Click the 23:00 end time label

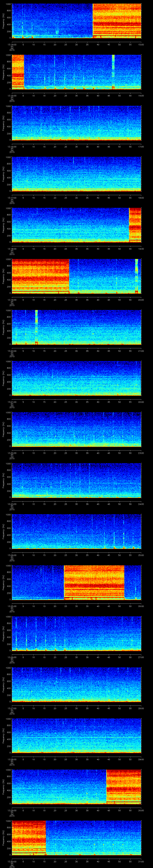[141, 453]
